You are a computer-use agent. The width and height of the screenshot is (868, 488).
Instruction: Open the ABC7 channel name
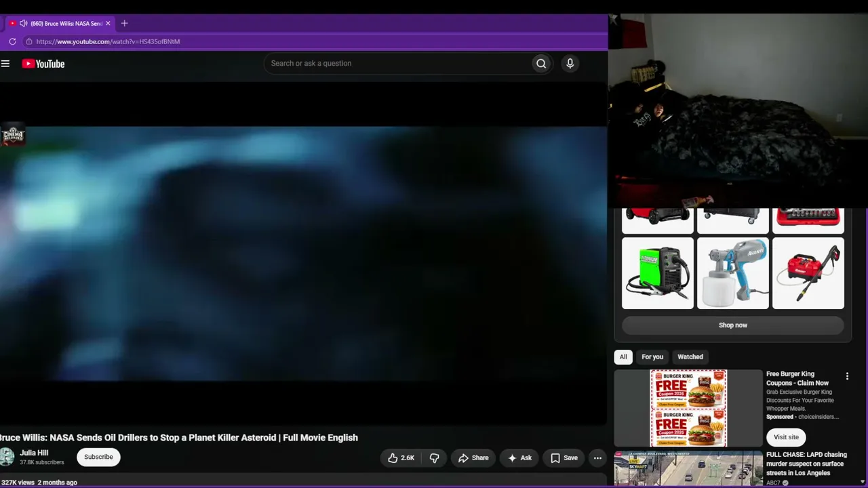773,483
